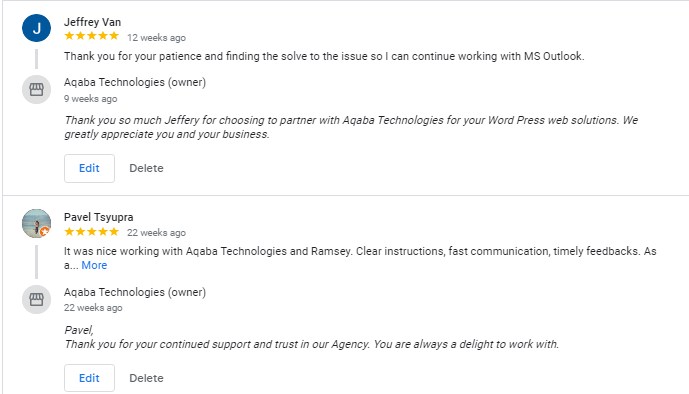This screenshot has height=394, width=689.
Task: Click Aqaba Technologies (owner) in first reply
Action: (x=135, y=82)
